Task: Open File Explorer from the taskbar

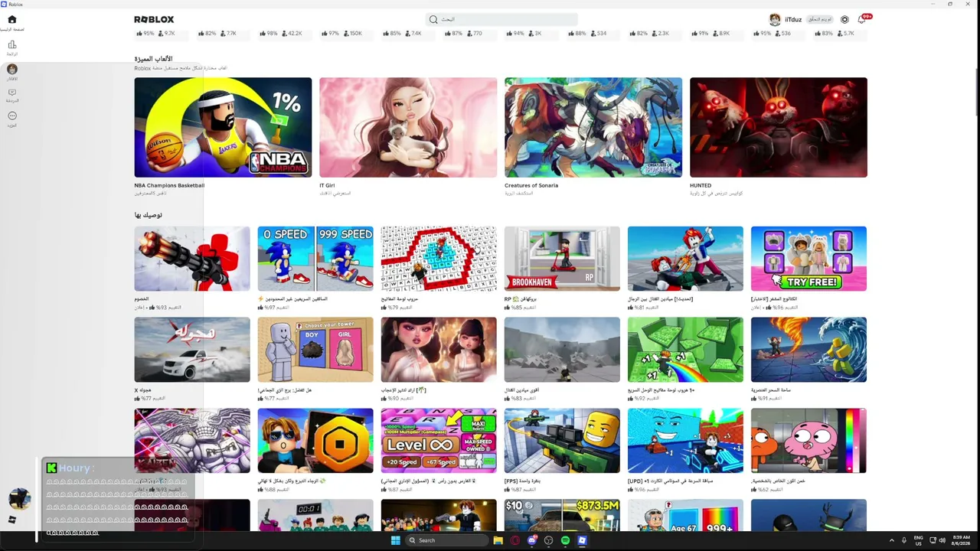Action: click(498, 540)
